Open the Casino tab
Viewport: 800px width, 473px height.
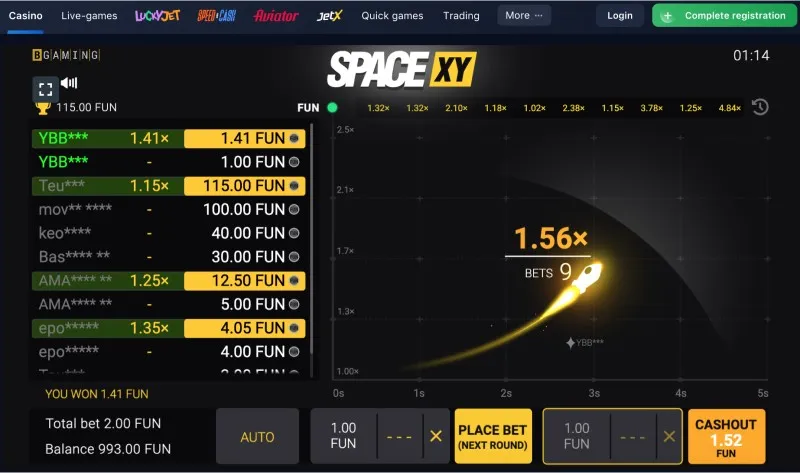[26, 16]
